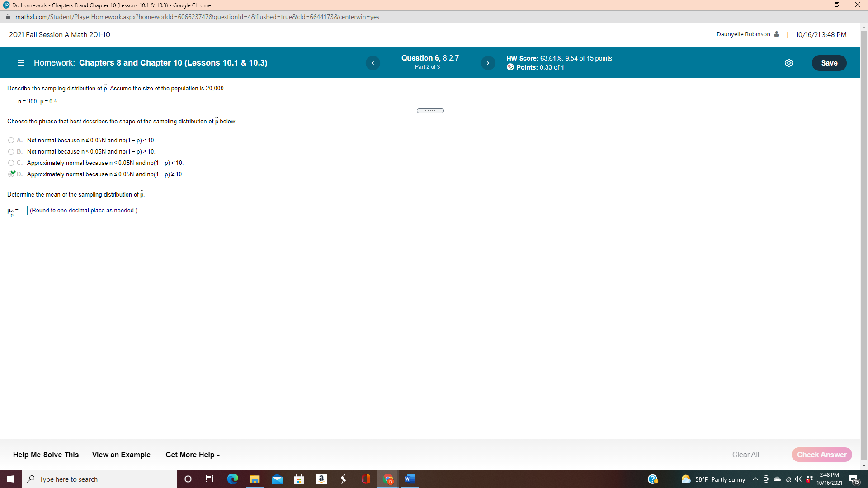Select option A Not normal, less than 10

click(x=11, y=141)
